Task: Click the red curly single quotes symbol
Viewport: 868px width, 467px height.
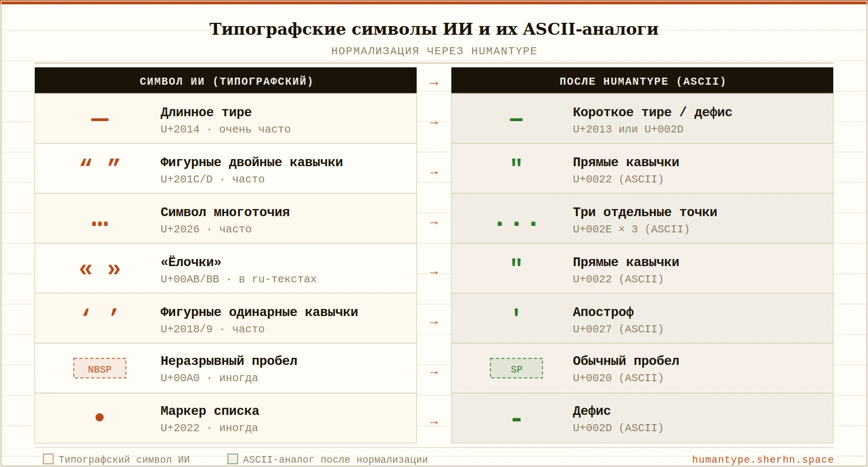Action: [x=100, y=312]
